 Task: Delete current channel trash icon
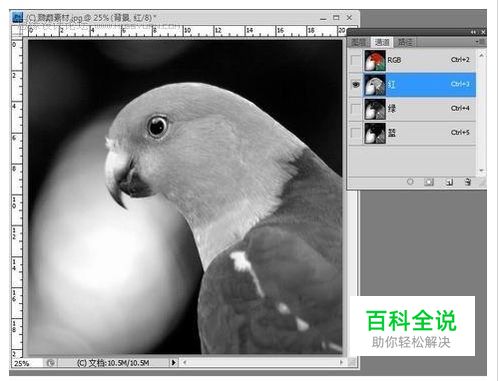pyautogui.click(x=468, y=182)
